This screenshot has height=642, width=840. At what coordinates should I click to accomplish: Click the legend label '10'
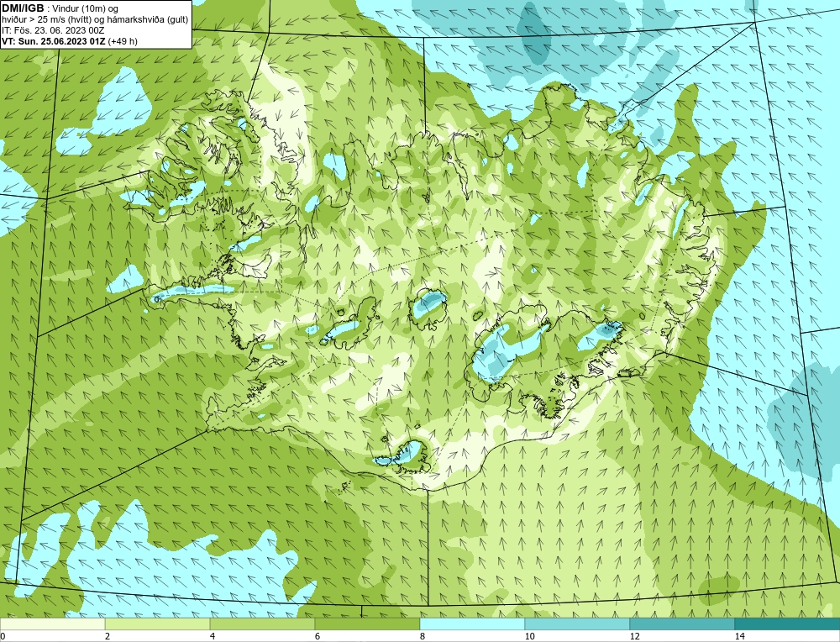click(530, 636)
